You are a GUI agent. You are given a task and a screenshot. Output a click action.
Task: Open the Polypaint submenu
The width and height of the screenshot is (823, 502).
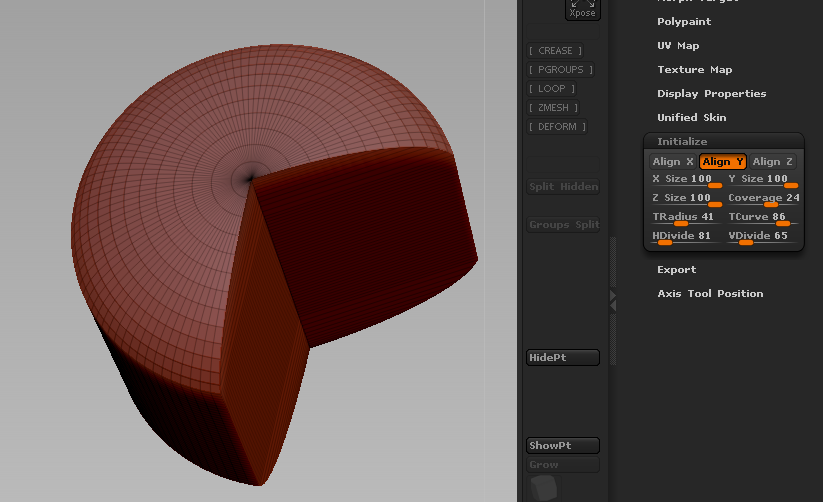click(x=684, y=22)
